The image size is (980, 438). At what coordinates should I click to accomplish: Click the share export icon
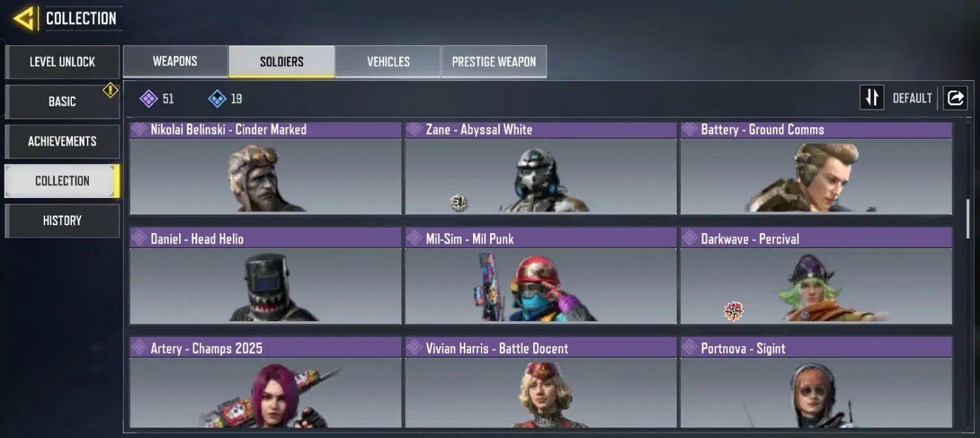[955, 98]
